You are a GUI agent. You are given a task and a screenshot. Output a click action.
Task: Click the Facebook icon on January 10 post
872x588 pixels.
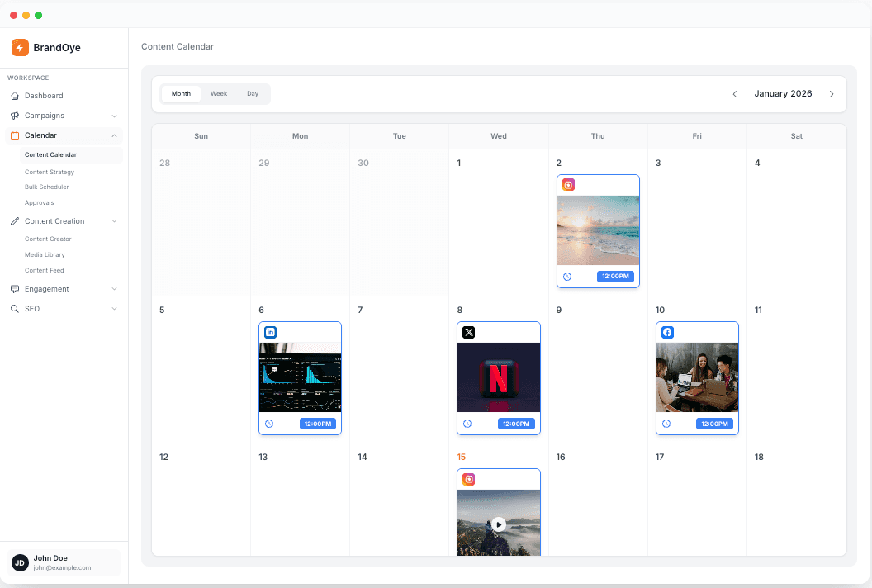[667, 332]
